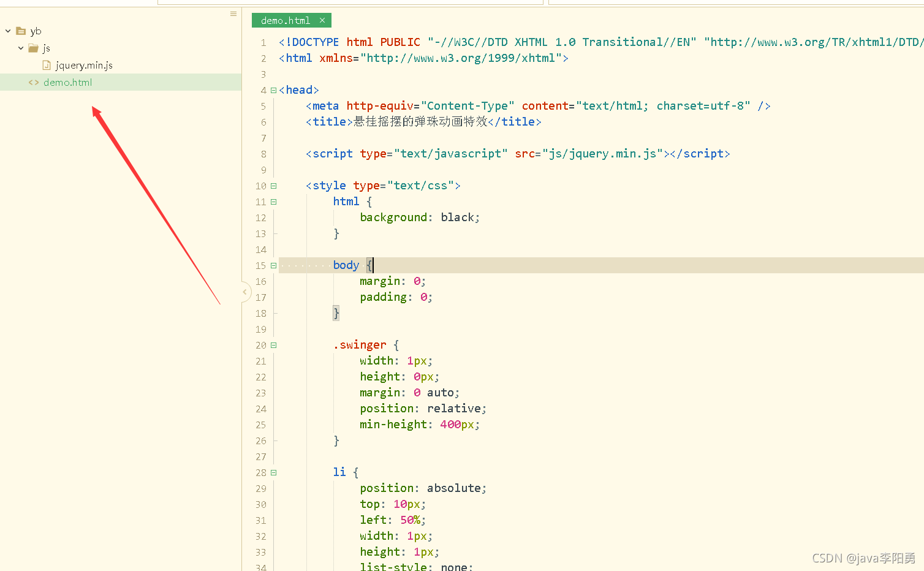Screen dimensions: 924x571
Task: Fold the .swinger rule at line 20
Action: [273, 345]
